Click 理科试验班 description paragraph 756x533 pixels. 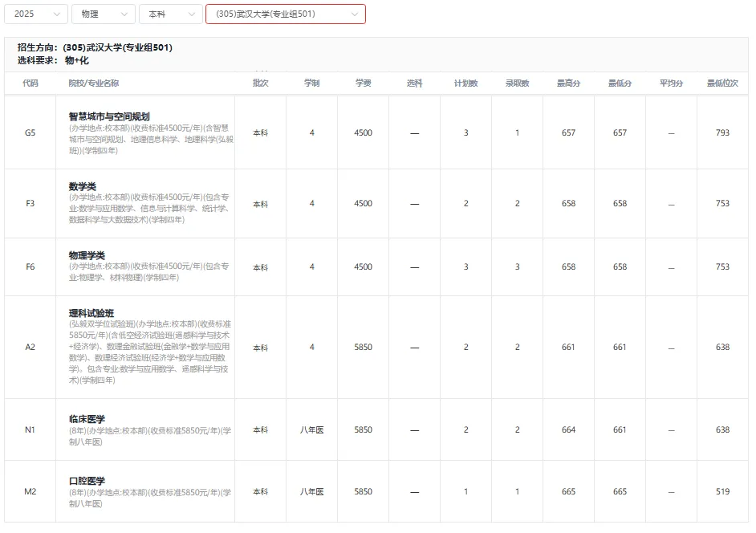coord(150,352)
